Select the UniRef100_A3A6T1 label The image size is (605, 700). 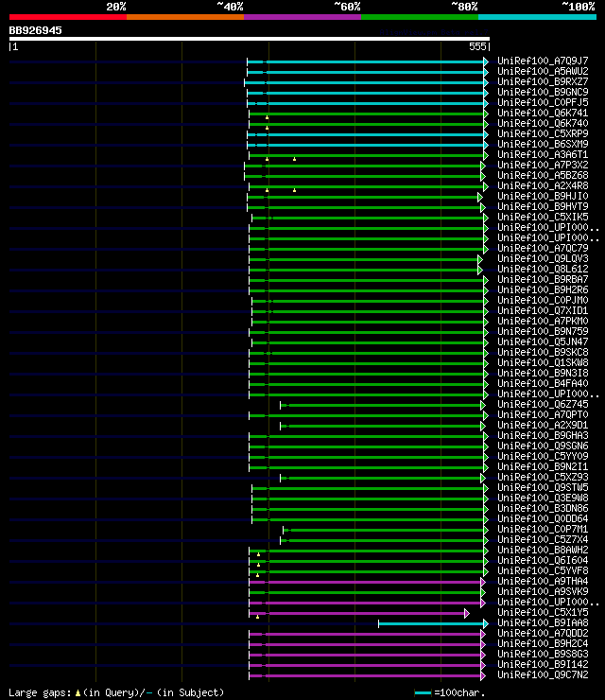coord(543,154)
